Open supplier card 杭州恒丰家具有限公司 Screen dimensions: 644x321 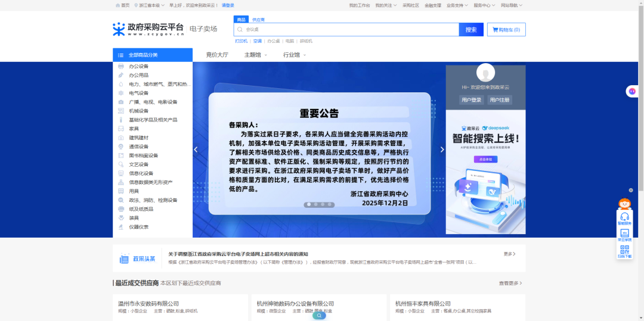coord(457,307)
